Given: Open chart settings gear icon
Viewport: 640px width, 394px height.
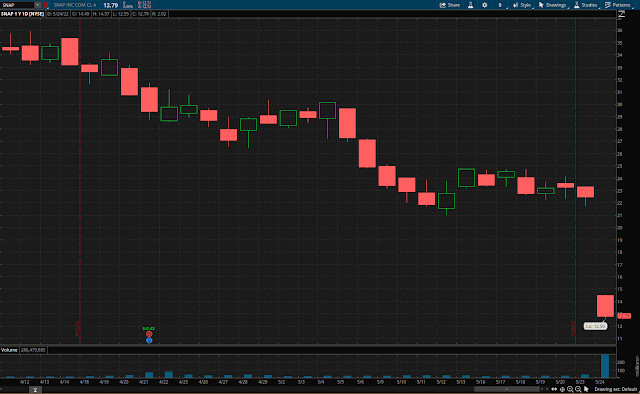Looking at the screenshot, I should pos(484,5).
